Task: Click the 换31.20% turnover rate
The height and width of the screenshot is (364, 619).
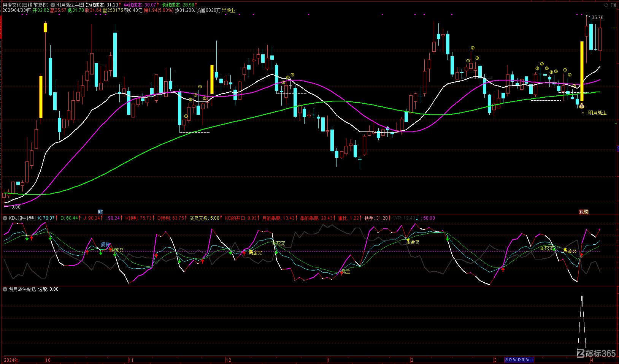Action: click(x=185, y=10)
